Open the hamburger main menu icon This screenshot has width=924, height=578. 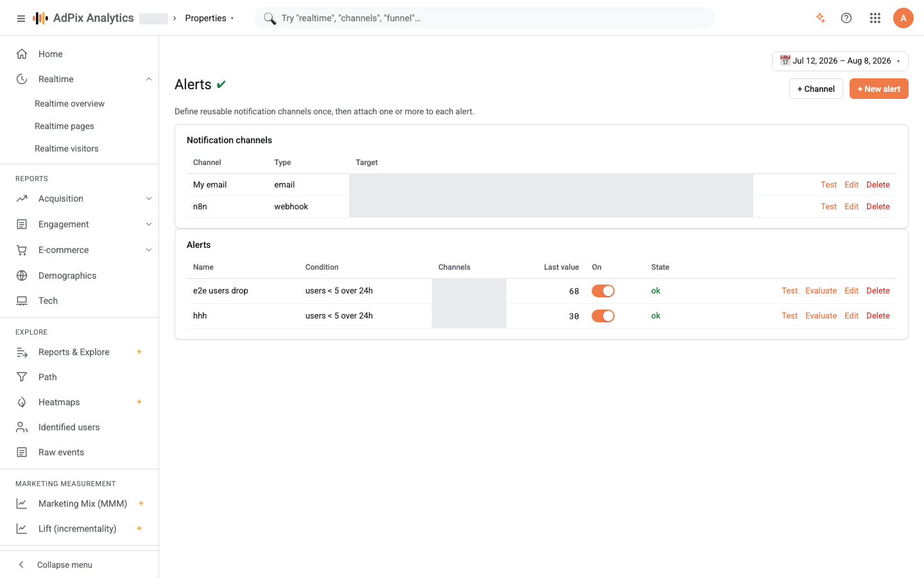[x=21, y=19]
